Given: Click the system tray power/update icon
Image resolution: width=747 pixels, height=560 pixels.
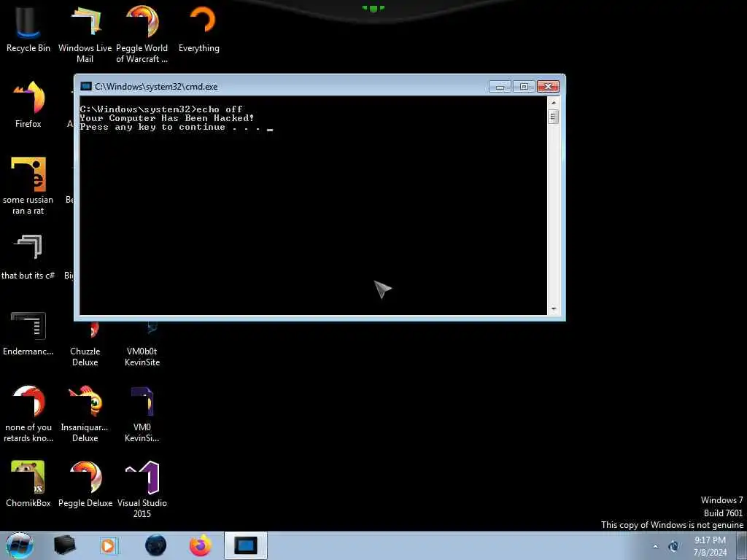Looking at the screenshot, I should pyautogui.click(x=673, y=546).
